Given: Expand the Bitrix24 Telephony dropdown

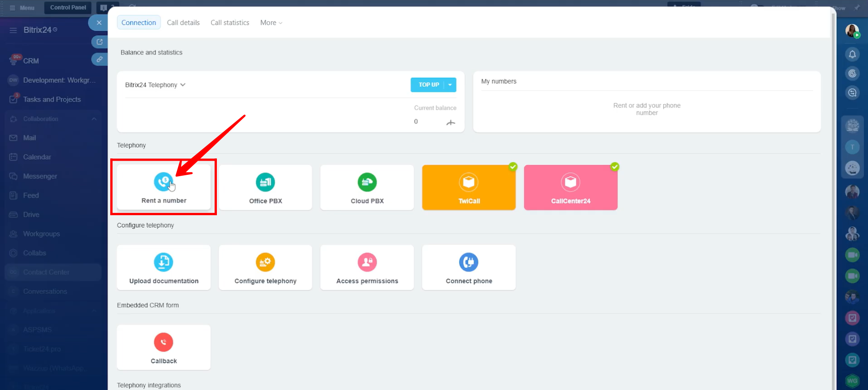Looking at the screenshot, I should point(155,85).
